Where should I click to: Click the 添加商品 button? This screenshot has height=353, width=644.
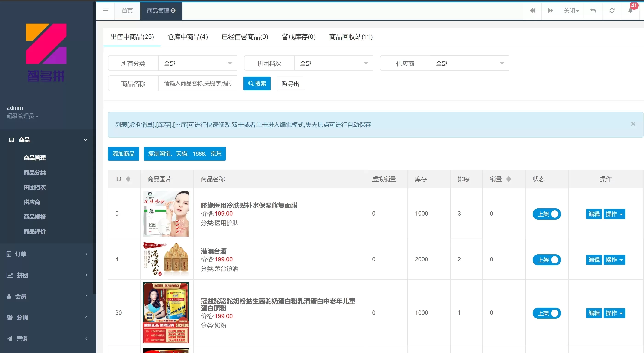click(x=123, y=153)
